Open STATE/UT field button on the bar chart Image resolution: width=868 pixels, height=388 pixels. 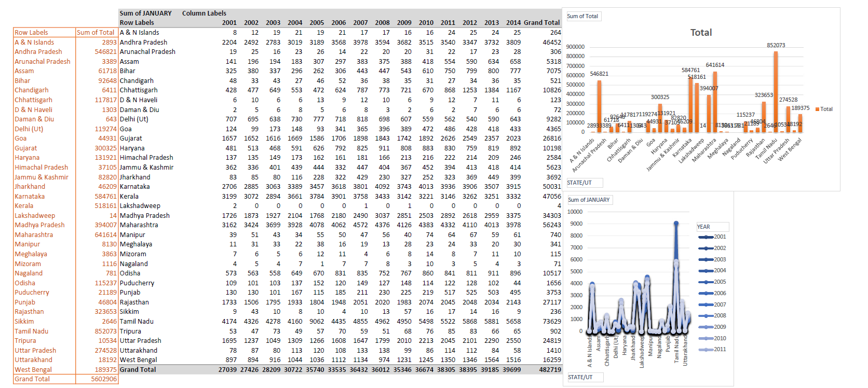[x=586, y=183]
